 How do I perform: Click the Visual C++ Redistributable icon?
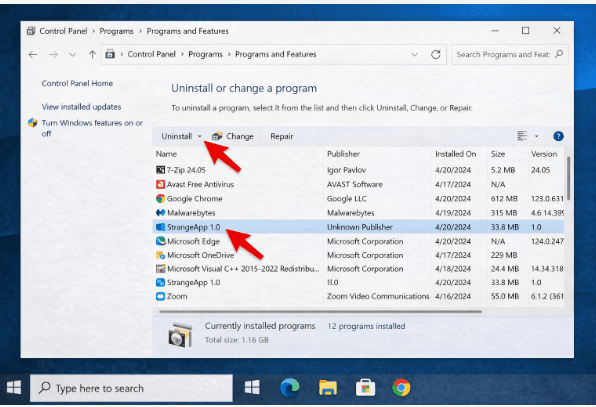[160, 269]
